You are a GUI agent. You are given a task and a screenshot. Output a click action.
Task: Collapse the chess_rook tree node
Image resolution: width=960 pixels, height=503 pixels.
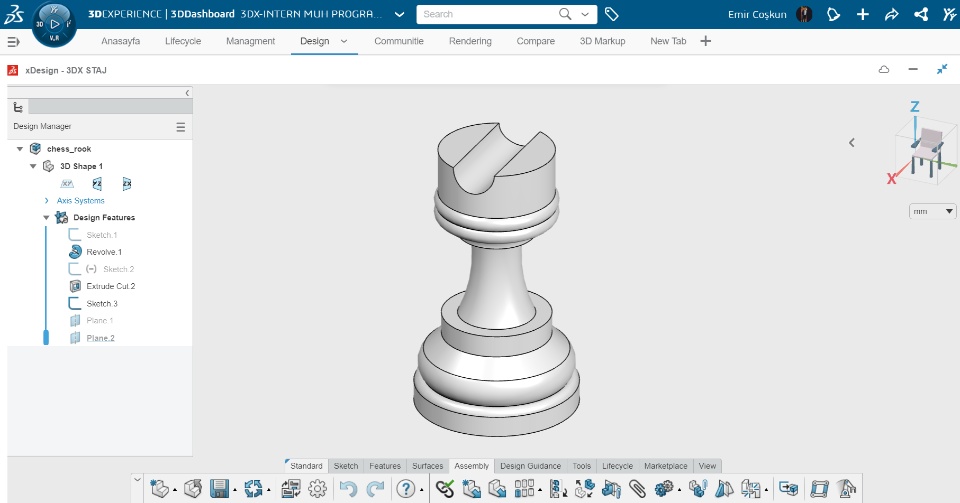tap(20, 149)
